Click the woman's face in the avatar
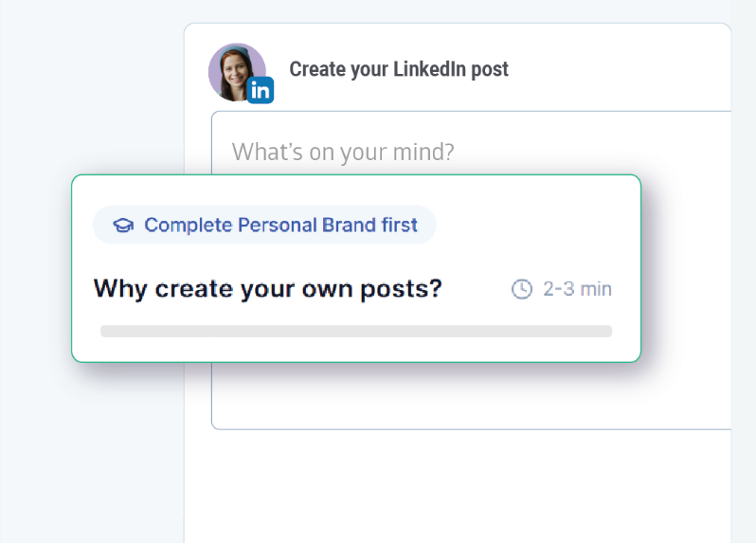 click(x=233, y=68)
